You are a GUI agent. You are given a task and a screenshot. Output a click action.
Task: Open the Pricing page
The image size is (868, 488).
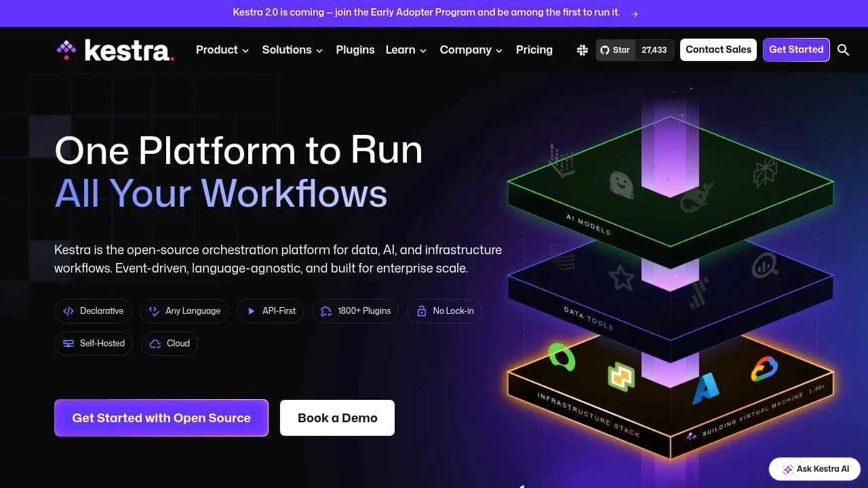click(x=534, y=50)
